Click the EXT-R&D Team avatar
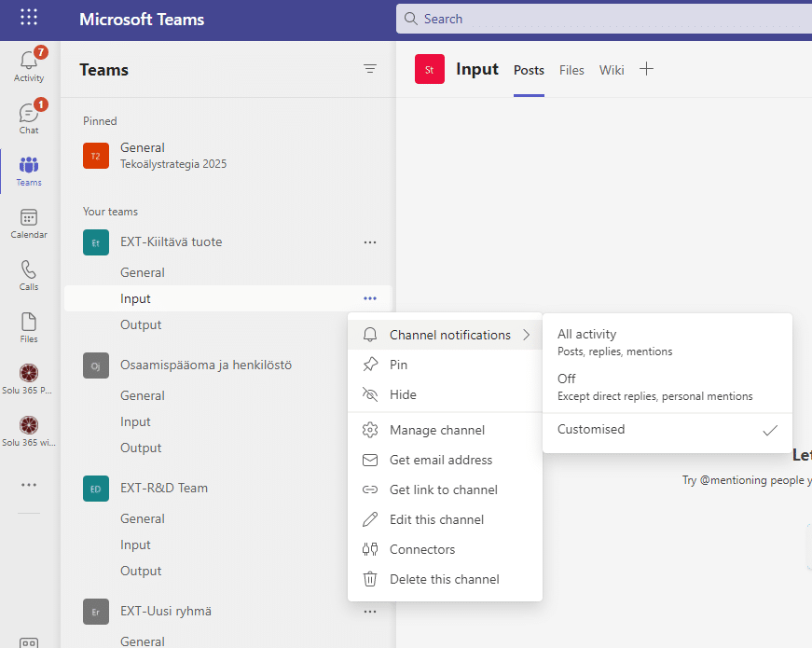 pos(96,489)
